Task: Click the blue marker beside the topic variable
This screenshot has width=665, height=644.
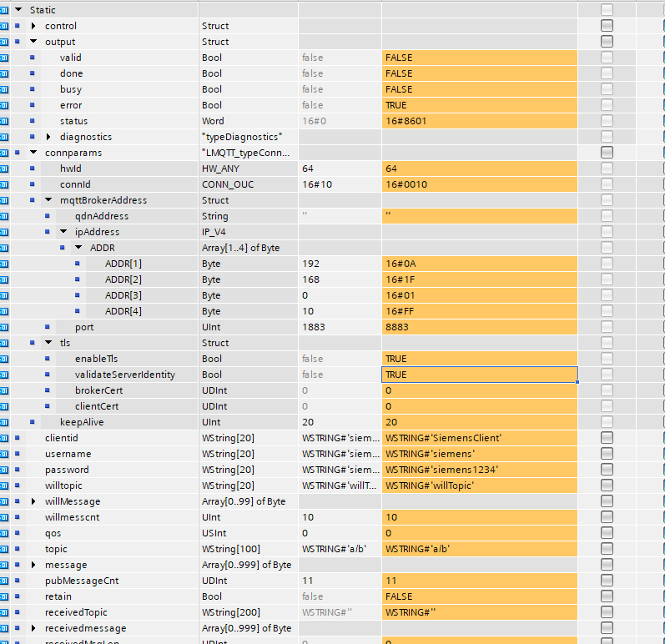Action: [x=18, y=549]
